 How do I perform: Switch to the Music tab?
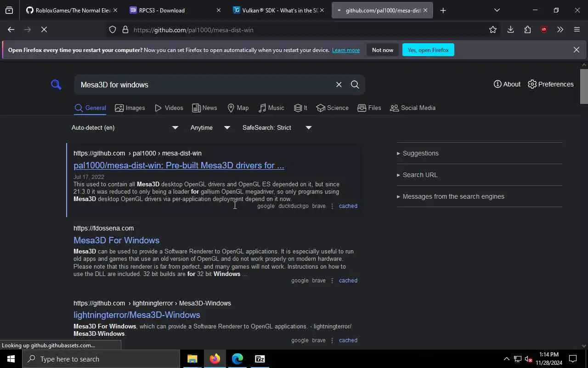[271, 108]
